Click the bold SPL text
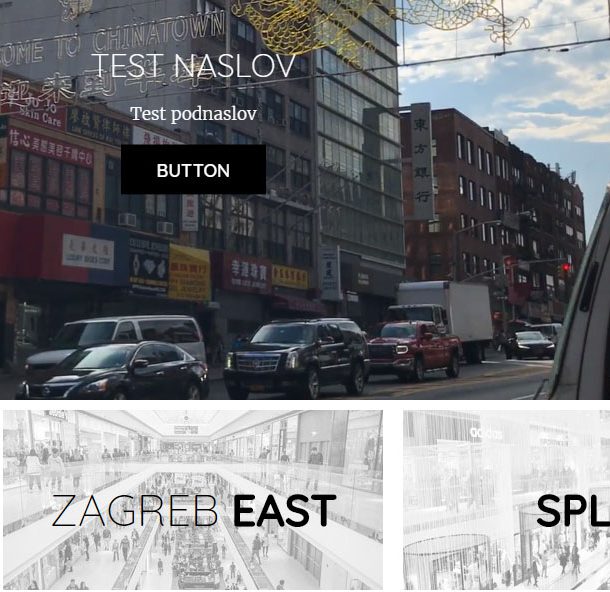This screenshot has height=592, width=610. (573, 511)
